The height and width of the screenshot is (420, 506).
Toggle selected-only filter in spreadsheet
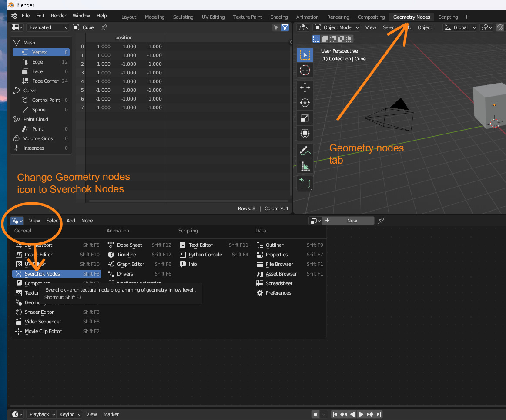click(276, 27)
